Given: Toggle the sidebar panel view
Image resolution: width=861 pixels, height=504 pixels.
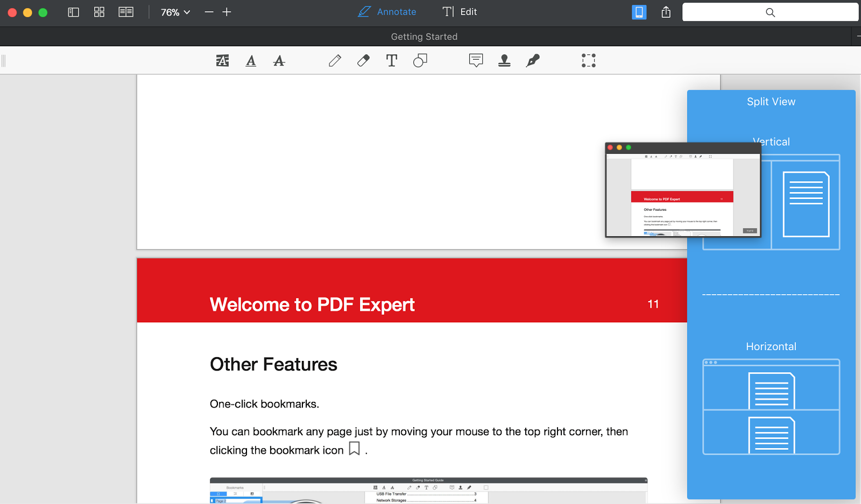Looking at the screenshot, I should pyautogui.click(x=74, y=12).
